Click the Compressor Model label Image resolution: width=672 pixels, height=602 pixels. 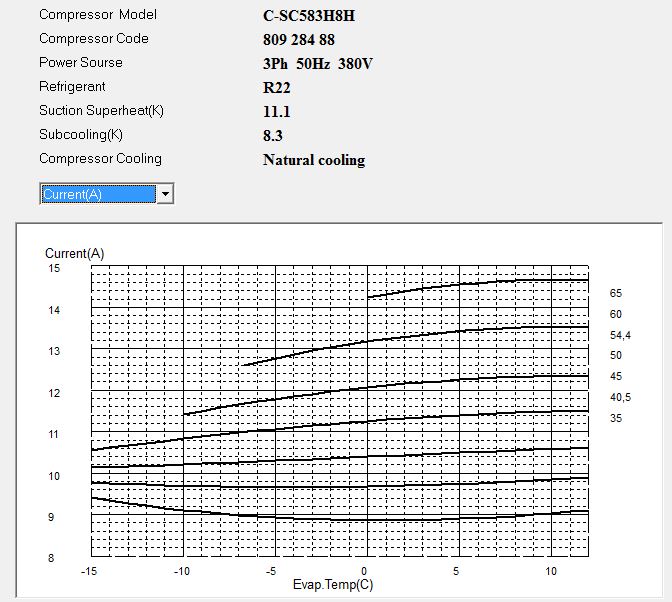pyautogui.click(x=97, y=15)
